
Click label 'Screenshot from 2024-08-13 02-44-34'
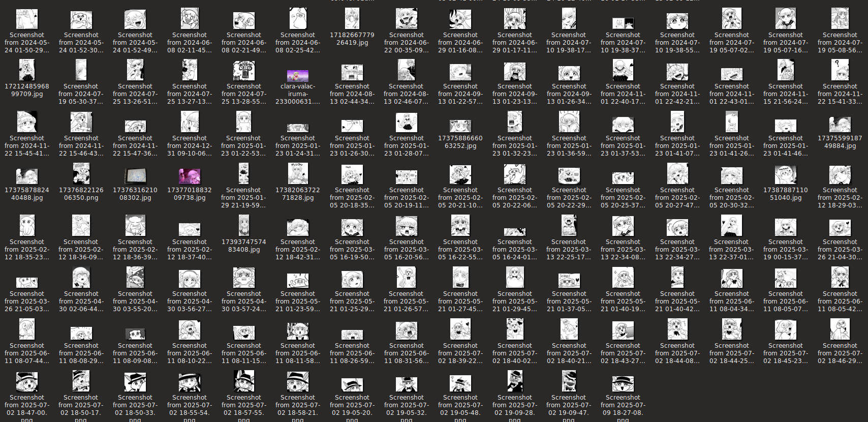[352, 94]
